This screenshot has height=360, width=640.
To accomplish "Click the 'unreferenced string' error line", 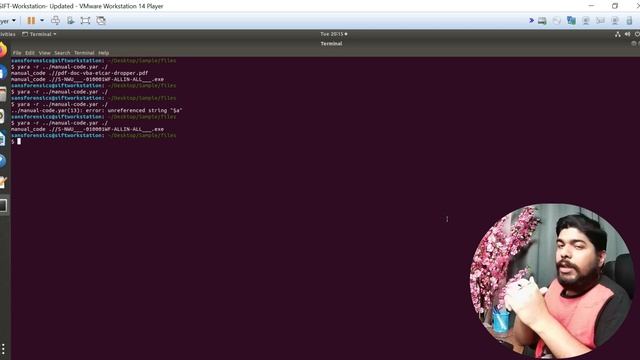I will click(97, 111).
